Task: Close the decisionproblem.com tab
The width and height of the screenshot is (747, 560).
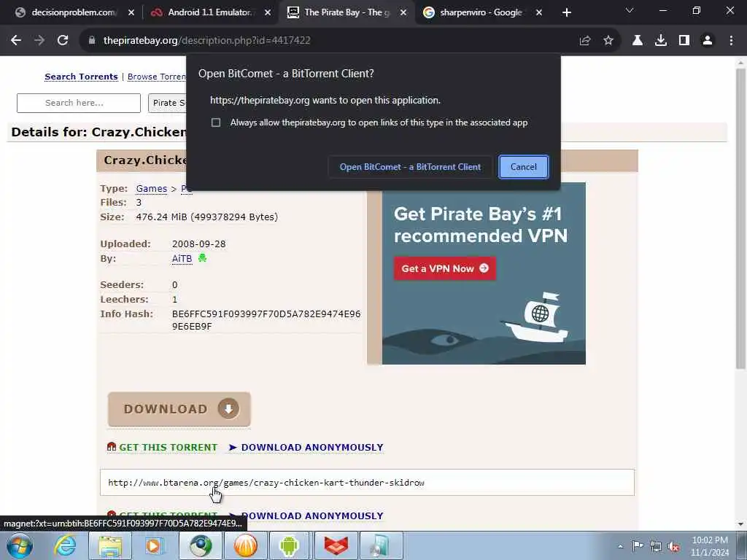Action: coord(131,13)
